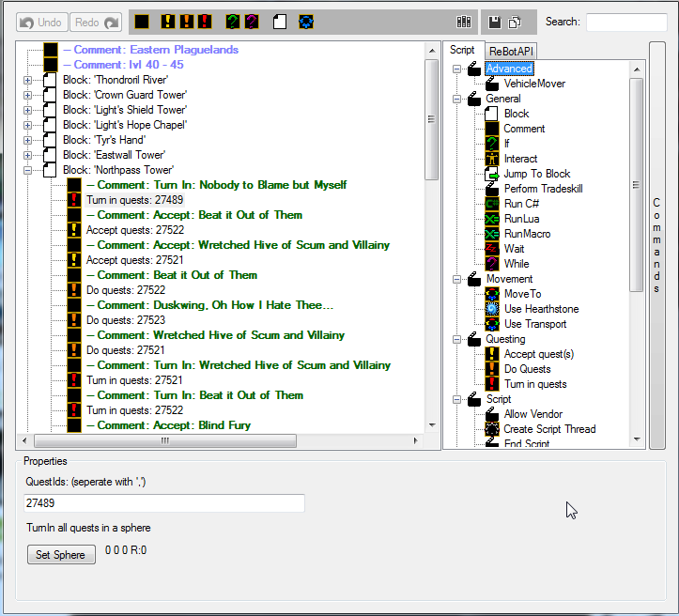Collapse the Questing group in the command tree
Image resolution: width=679 pixels, height=616 pixels.
[457, 339]
